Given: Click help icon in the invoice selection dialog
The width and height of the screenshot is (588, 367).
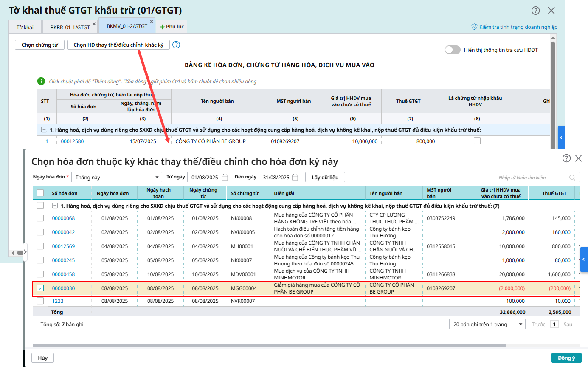Looking at the screenshot, I should pos(566,158).
